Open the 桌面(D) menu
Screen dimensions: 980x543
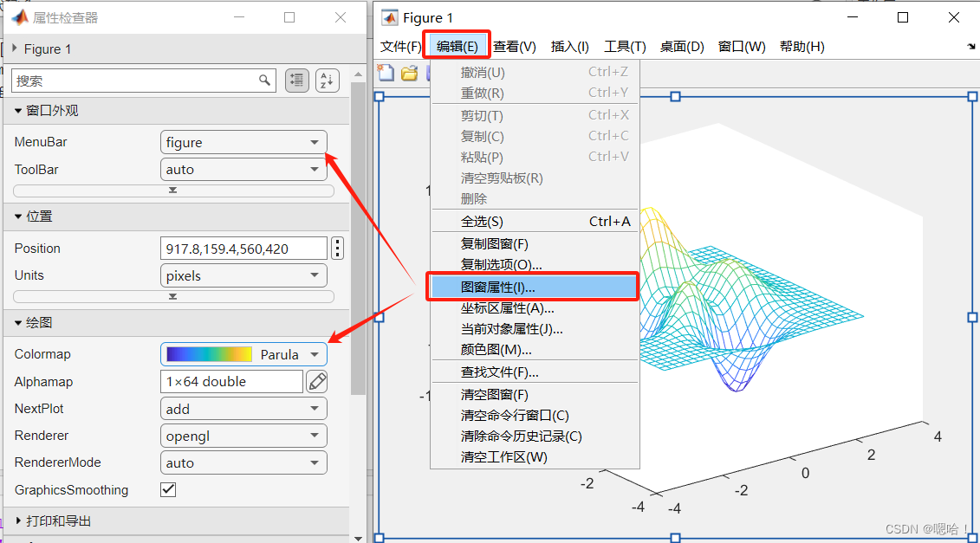682,46
